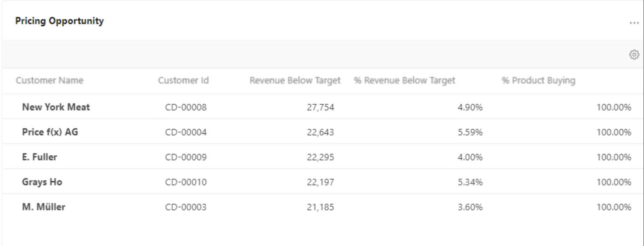Viewport: 644px width, 246px height.
Task: Click the % Revenue Below Target header
Action: click(x=404, y=81)
